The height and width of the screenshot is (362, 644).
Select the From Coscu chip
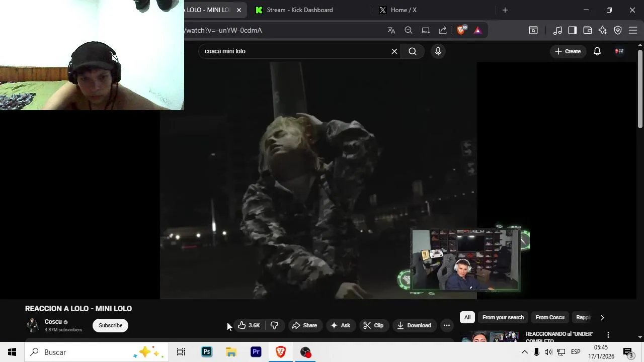point(550,317)
